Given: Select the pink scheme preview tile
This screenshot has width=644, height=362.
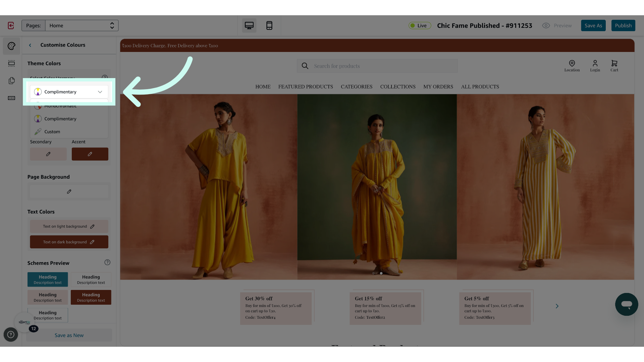Looking at the screenshot, I should click(x=48, y=297).
